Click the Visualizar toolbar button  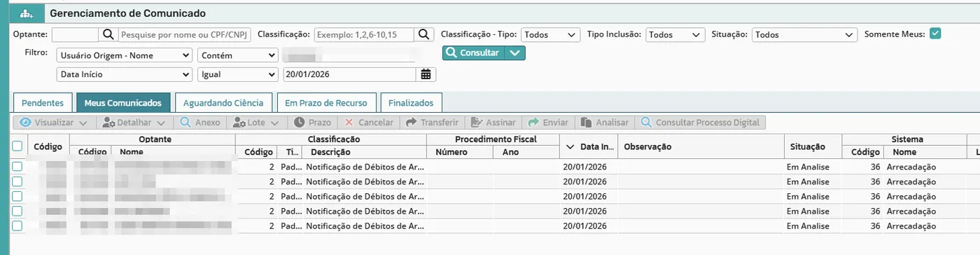[55, 122]
